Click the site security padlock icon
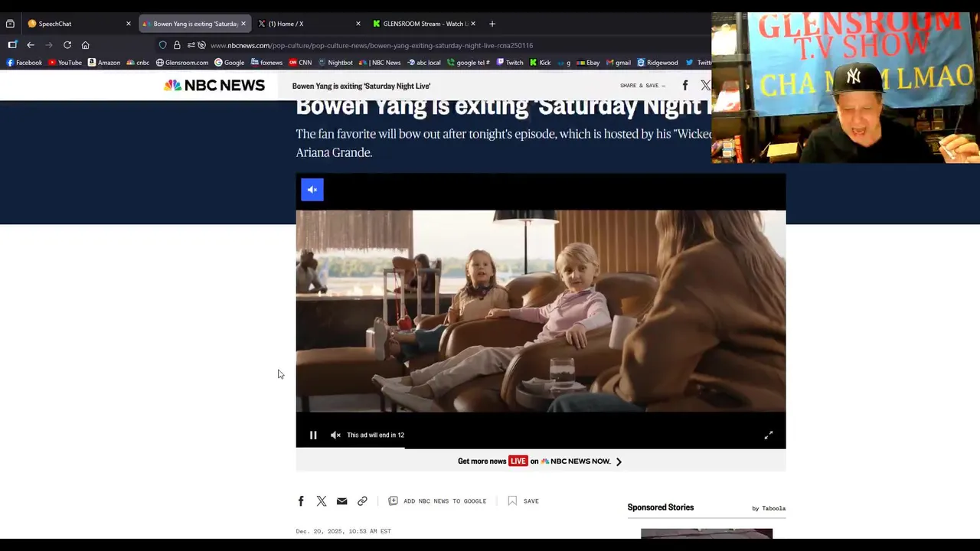The height and width of the screenshot is (551, 980). 177,45
